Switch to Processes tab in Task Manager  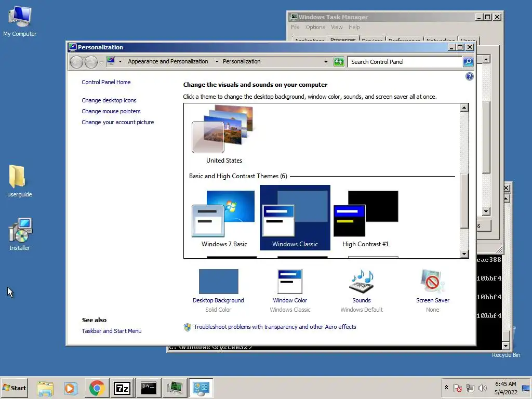pyautogui.click(x=343, y=39)
